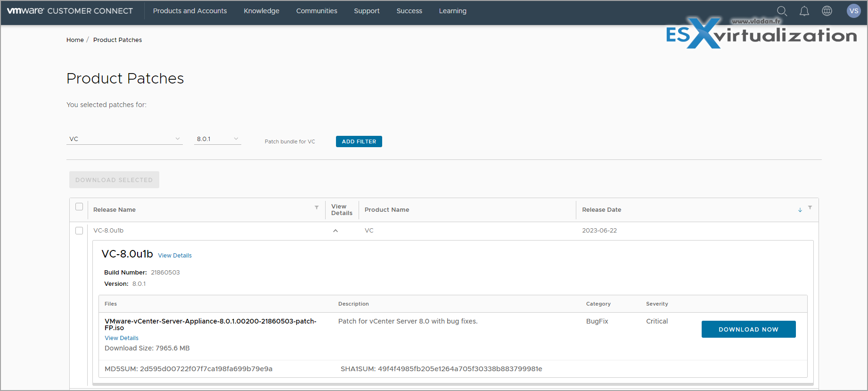Click the Release Date sort arrow icon
868x391 pixels.
click(800, 210)
